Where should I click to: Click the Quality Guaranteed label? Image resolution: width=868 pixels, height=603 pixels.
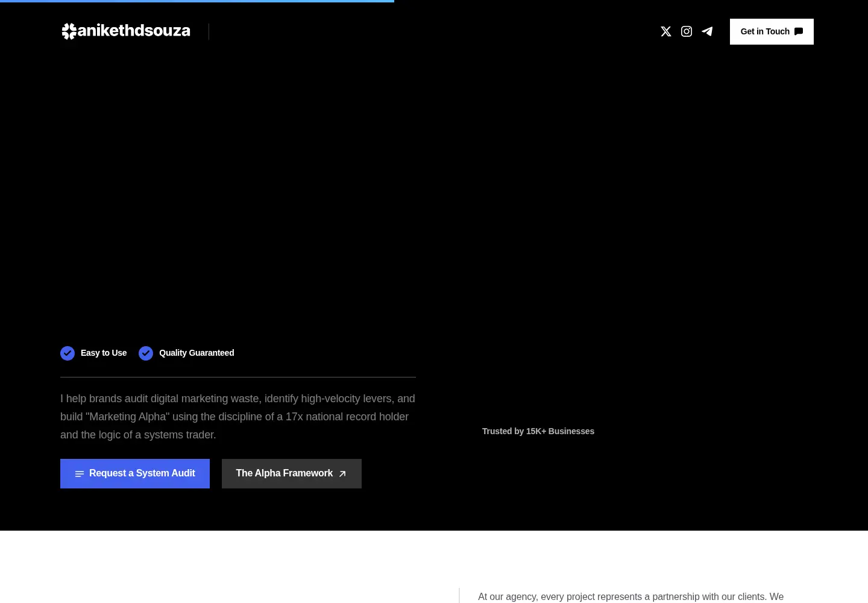click(197, 353)
